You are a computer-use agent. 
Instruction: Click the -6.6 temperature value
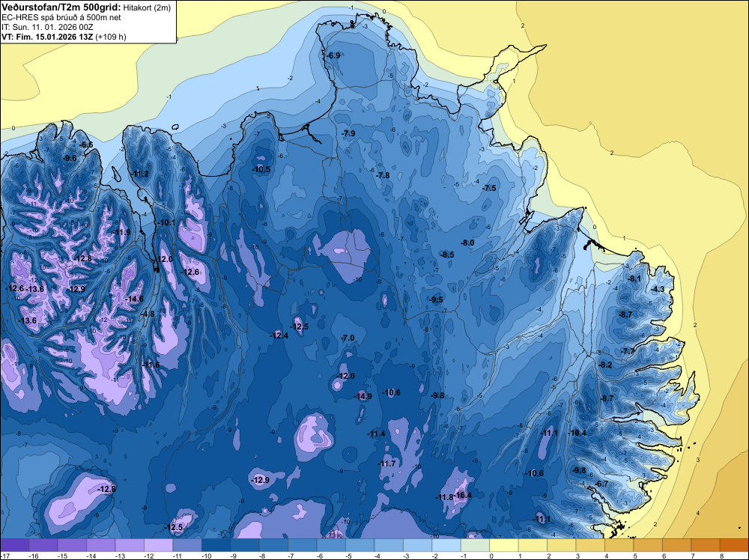[86, 144]
